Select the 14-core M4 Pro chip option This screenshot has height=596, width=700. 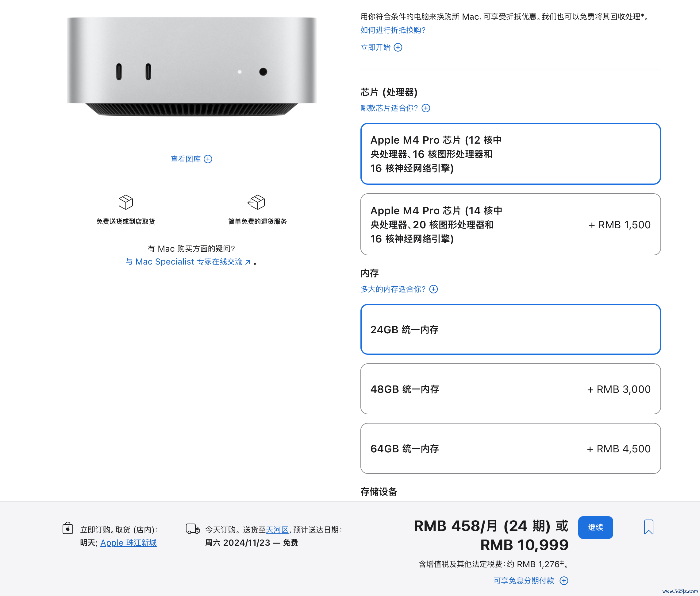point(510,224)
